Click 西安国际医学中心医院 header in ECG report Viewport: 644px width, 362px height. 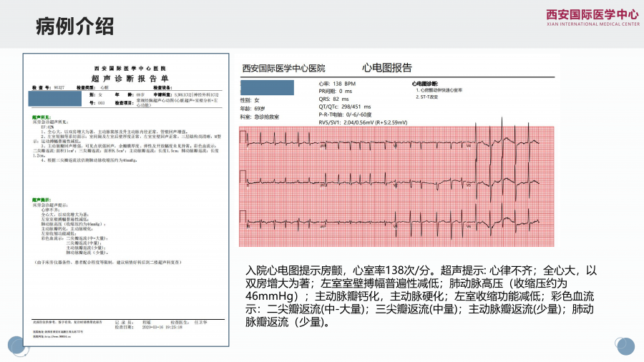pos(283,69)
